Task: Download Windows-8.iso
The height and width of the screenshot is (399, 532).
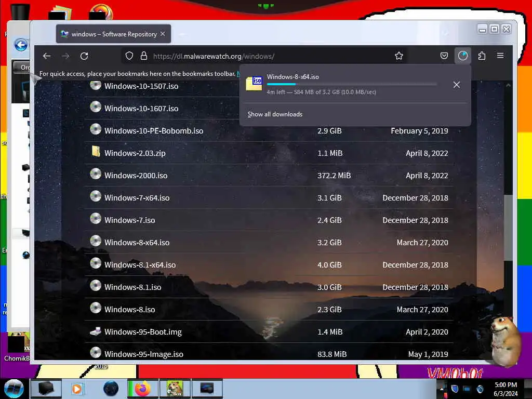Action: [129, 310]
